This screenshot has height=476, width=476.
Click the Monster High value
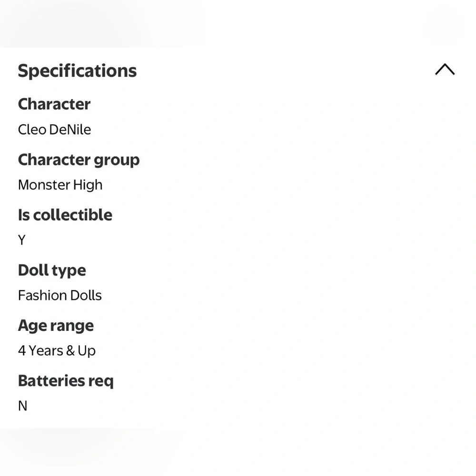tap(60, 185)
